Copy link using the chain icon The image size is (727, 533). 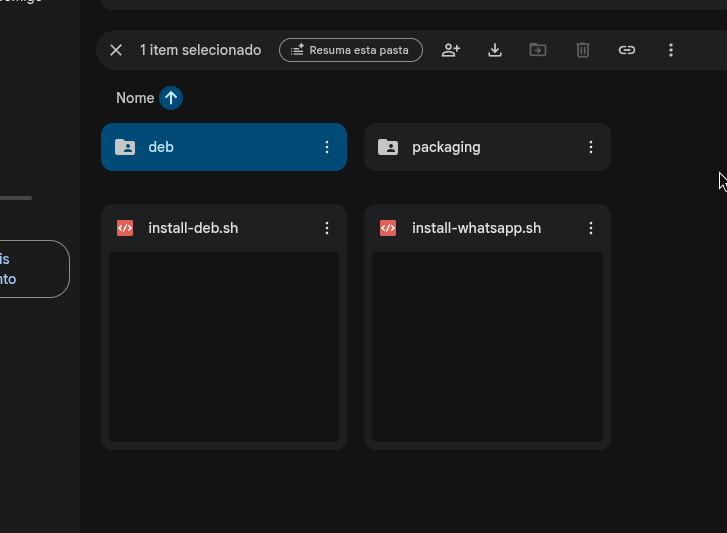[x=627, y=50]
